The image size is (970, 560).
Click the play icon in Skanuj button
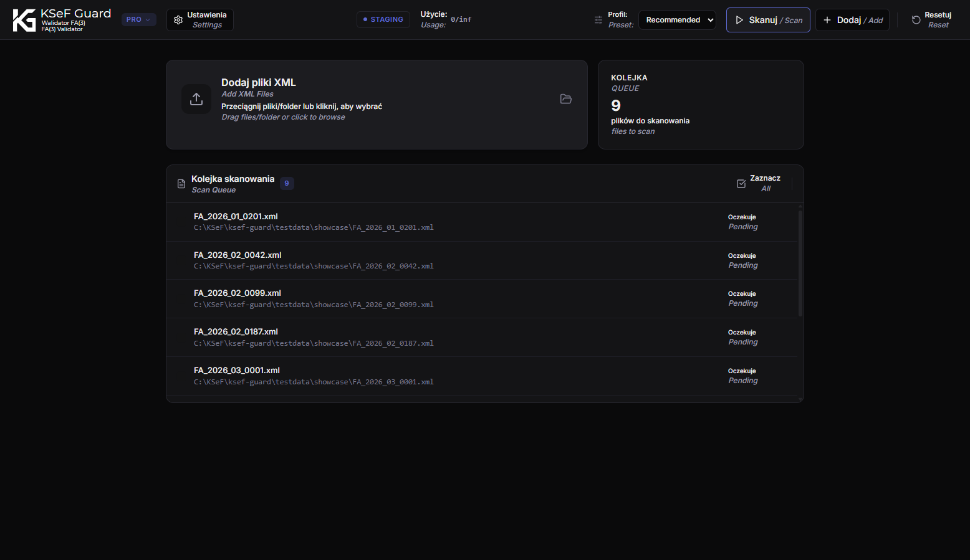point(739,20)
